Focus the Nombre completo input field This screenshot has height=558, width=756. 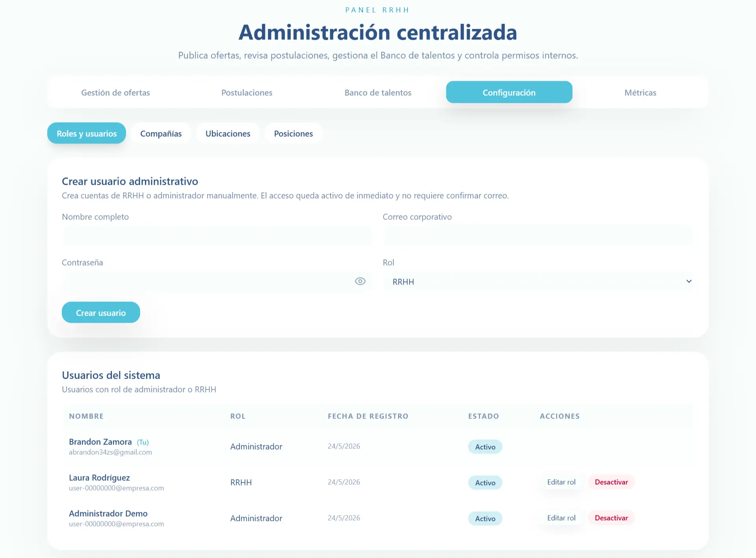pos(217,236)
